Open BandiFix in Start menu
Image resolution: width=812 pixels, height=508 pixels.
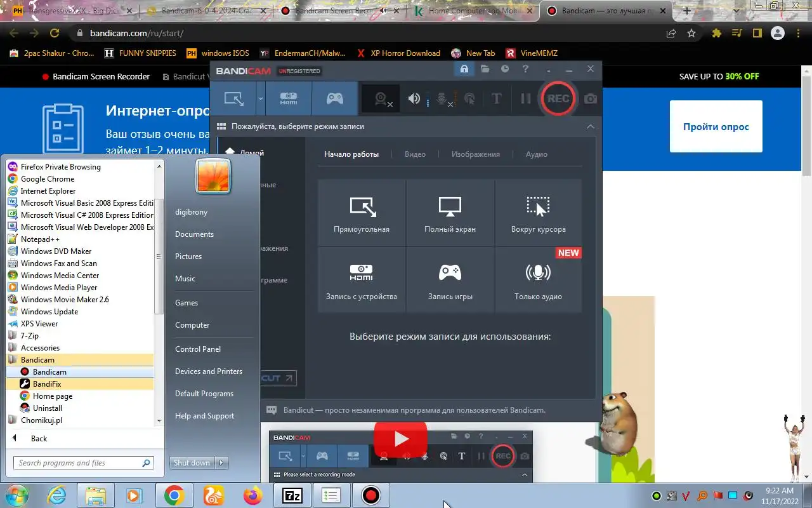pos(80,384)
